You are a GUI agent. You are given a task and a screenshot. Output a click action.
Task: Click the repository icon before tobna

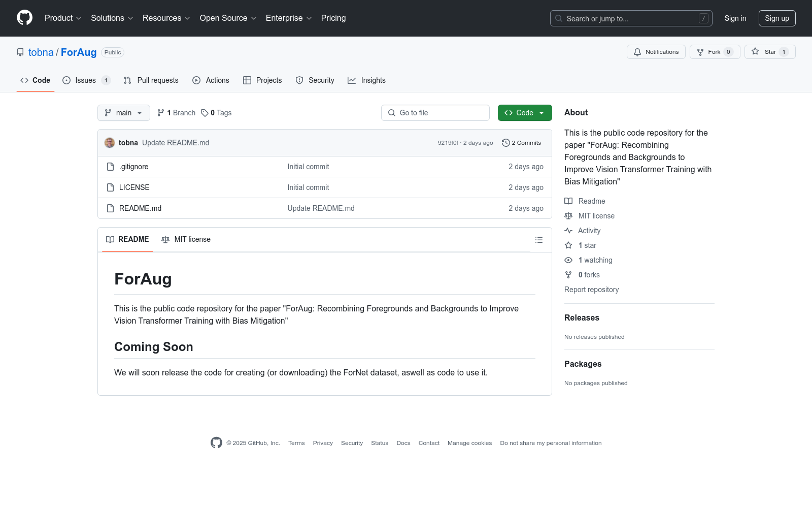pyautogui.click(x=20, y=52)
